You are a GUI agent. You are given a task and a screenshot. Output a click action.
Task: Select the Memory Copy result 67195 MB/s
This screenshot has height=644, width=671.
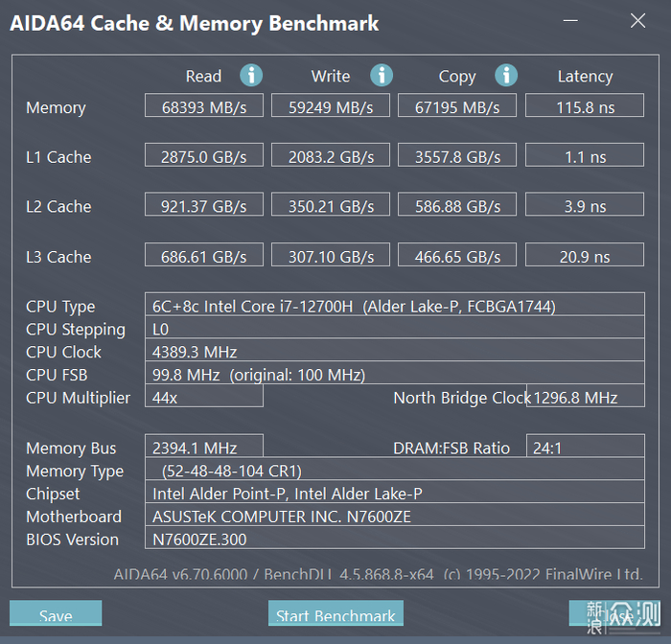(x=457, y=107)
